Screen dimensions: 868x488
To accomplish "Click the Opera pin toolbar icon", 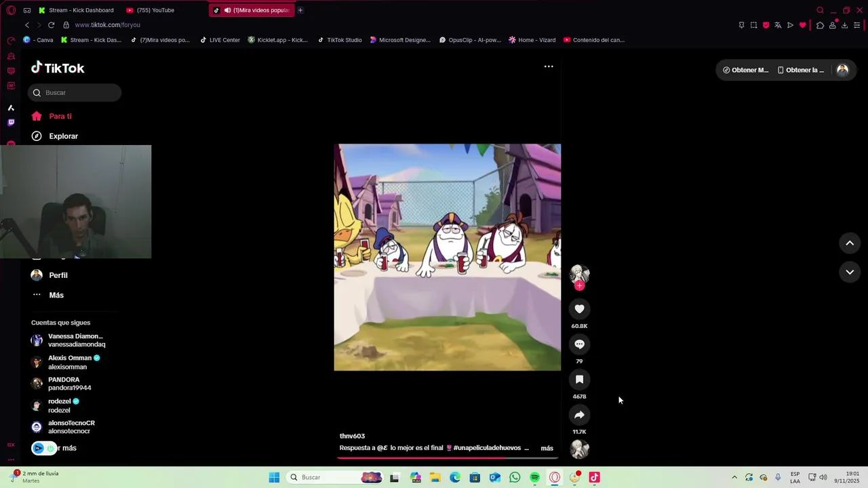I will coord(741,25).
